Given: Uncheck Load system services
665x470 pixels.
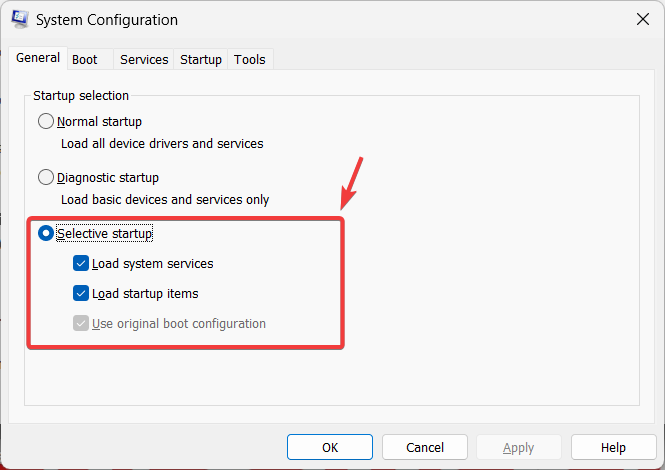Looking at the screenshot, I should pos(81,264).
